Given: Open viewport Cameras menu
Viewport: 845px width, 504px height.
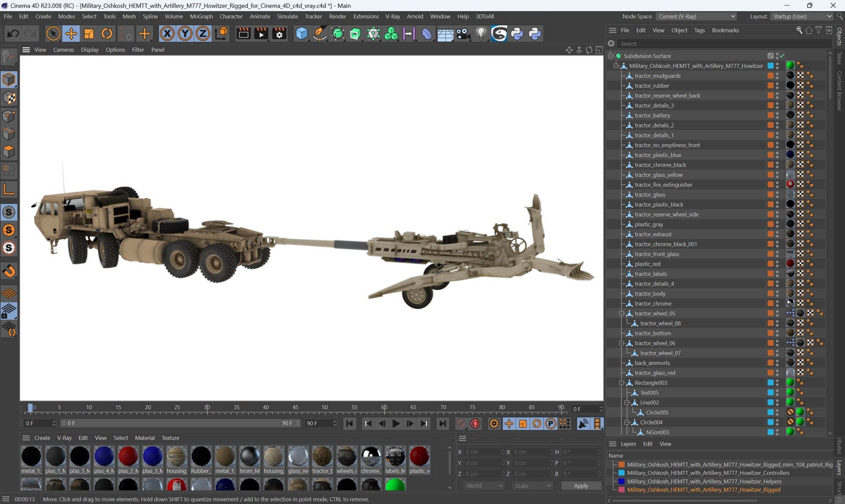Looking at the screenshot, I should pyautogui.click(x=63, y=49).
